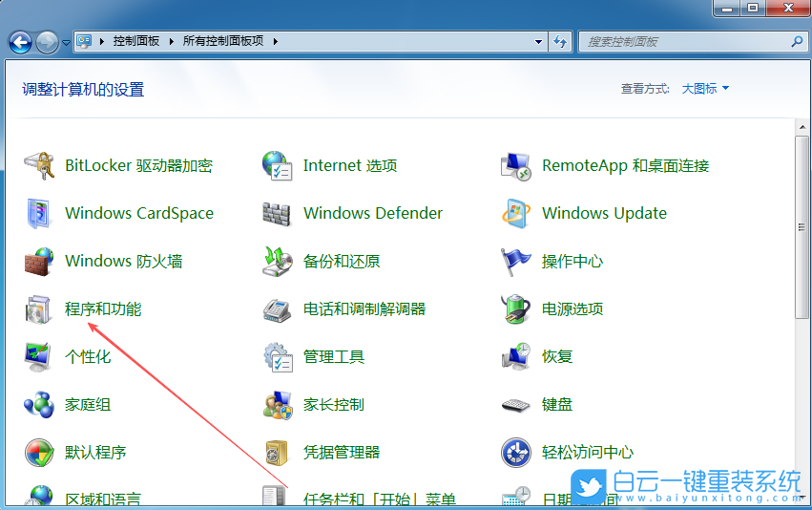Open the 程序和功能 link

click(103, 308)
